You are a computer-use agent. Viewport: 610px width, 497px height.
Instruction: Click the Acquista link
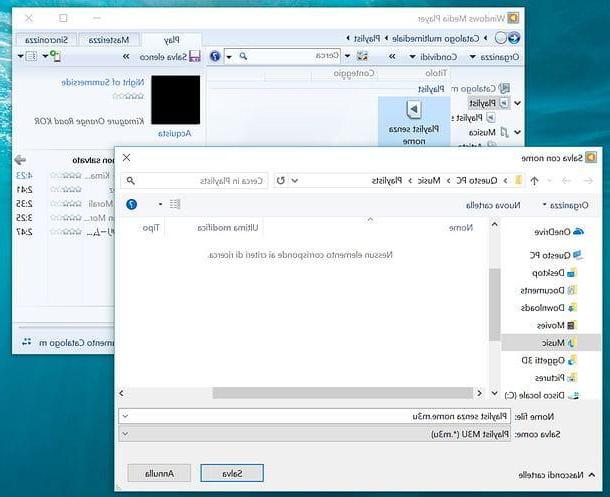(x=175, y=133)
